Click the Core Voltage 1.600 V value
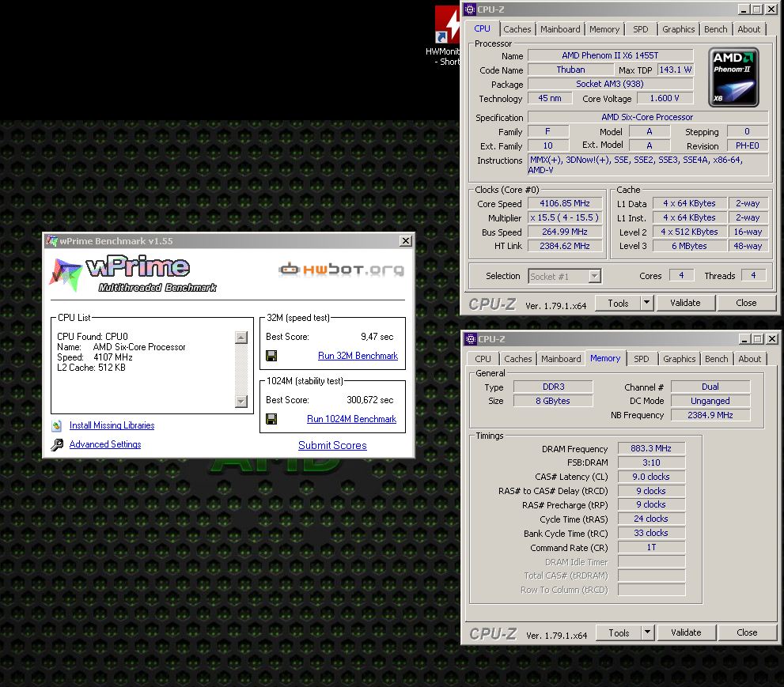The width and height of the screenshot is (784, 687). pyautogui.click(x=665, y=99)
